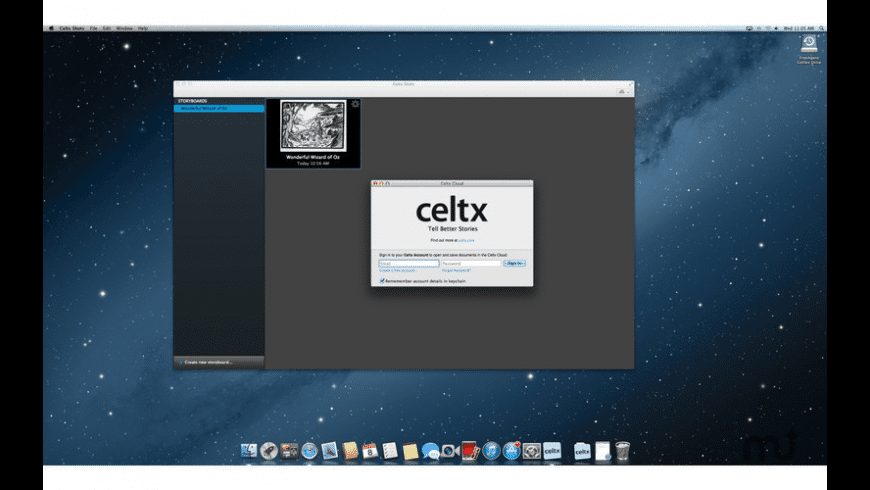This screenshot has height=490, width=870.
Task: Open FaceTime camera icon in the Dock
Action: [x=450, y=451]
